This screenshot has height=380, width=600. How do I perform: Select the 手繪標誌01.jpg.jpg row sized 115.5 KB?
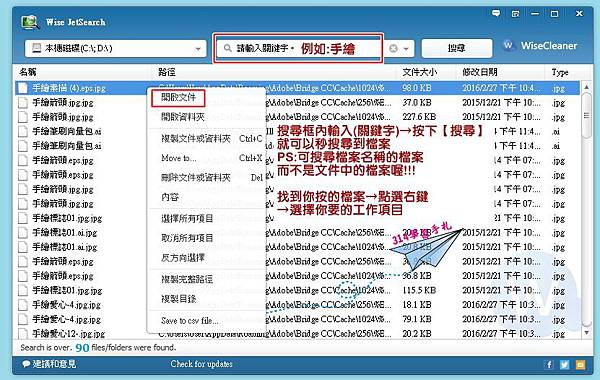point(297,290)
